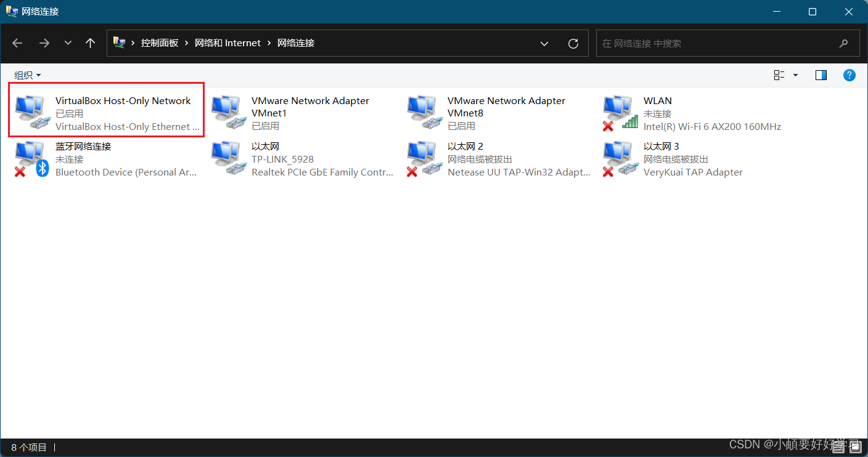Viewport: 868px width, 457px height.
Task: Navigate to 控制面板 breadcrumb
Action: tap(160, 43)
